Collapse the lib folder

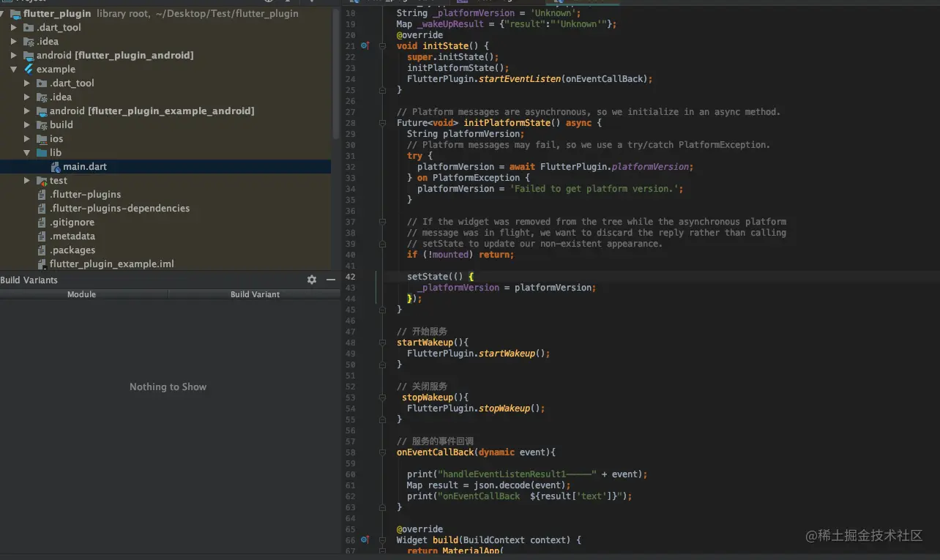pyautogui.click(x=27, y=152)
